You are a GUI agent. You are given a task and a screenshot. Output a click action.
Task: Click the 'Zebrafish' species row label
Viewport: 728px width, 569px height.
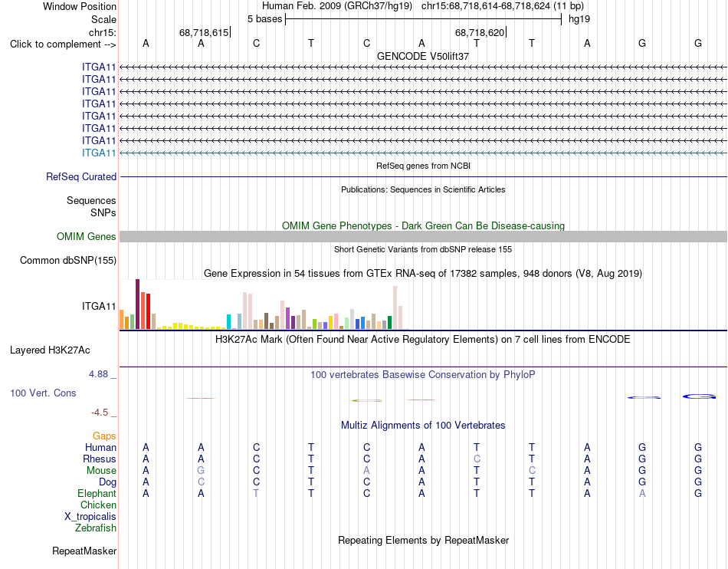tap(96, 528)
